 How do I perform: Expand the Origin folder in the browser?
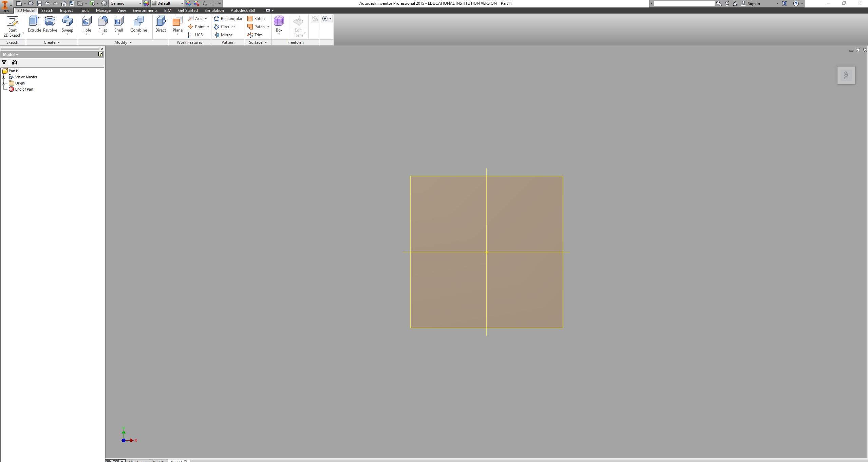4,83
